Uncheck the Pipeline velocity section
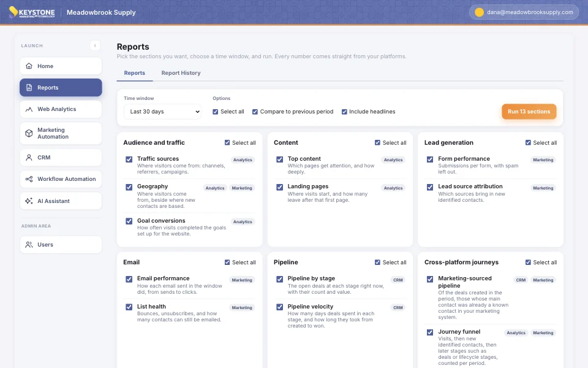 click(x=280, y=307)
